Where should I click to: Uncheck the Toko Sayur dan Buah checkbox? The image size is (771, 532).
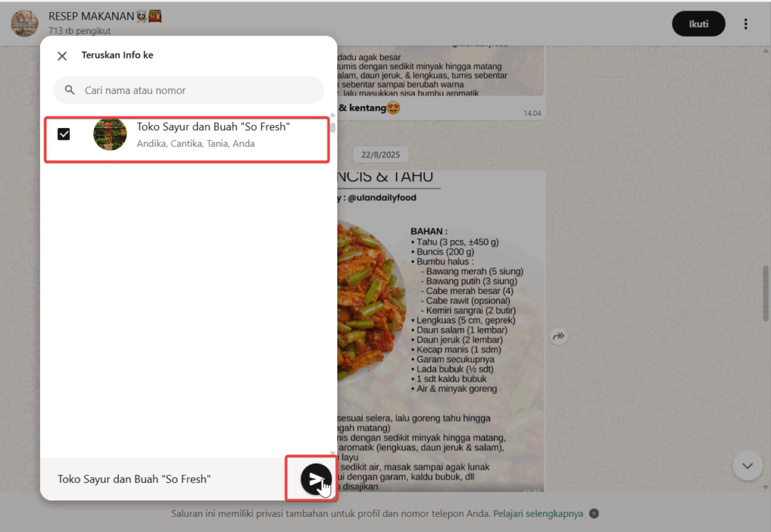(64, 134)
